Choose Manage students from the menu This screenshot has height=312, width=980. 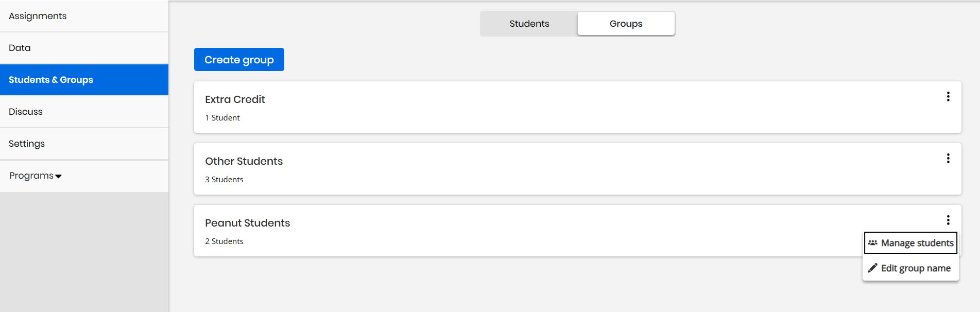tap(910, 243)
